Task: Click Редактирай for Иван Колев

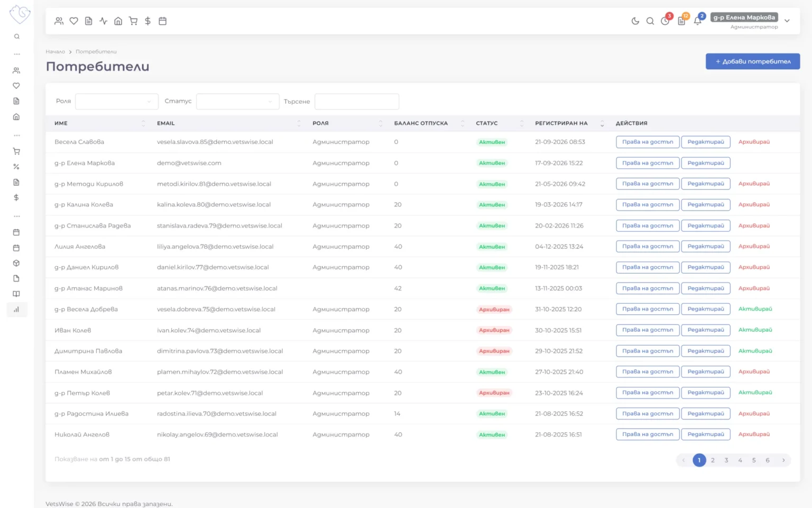Action: (x=706, y=330)
